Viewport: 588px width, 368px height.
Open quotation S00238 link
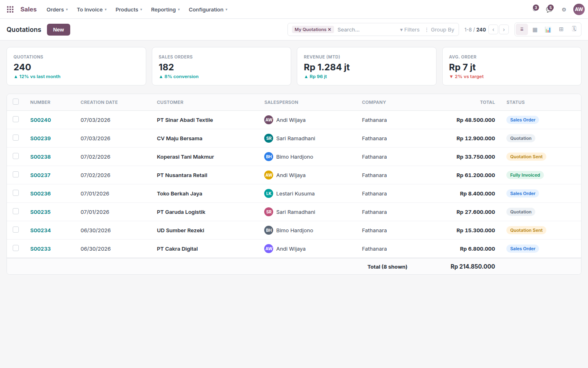click(x=40, y=157)
